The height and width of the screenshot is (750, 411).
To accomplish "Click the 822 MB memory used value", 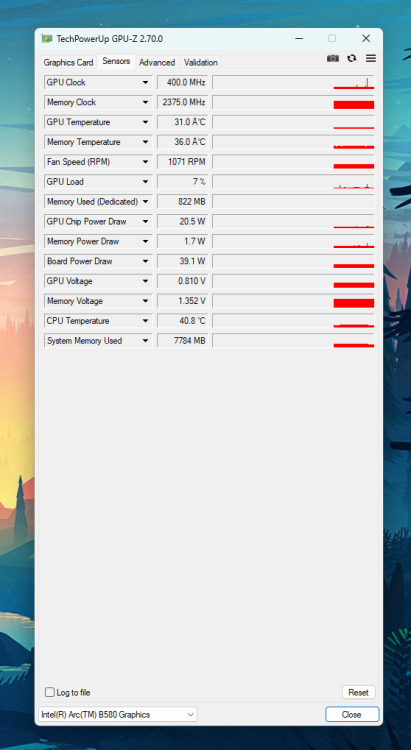I will coord(183,202).
